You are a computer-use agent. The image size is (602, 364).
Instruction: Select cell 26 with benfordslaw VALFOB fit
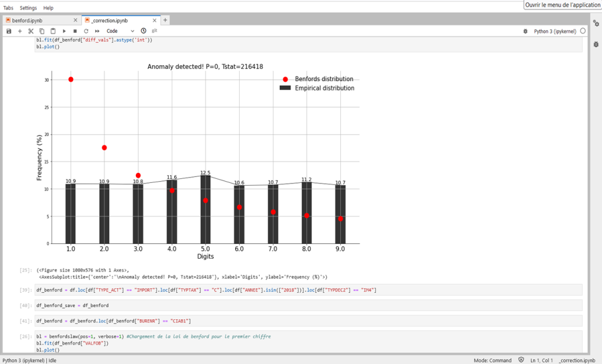pyautogui.click(x=308, y=342)
